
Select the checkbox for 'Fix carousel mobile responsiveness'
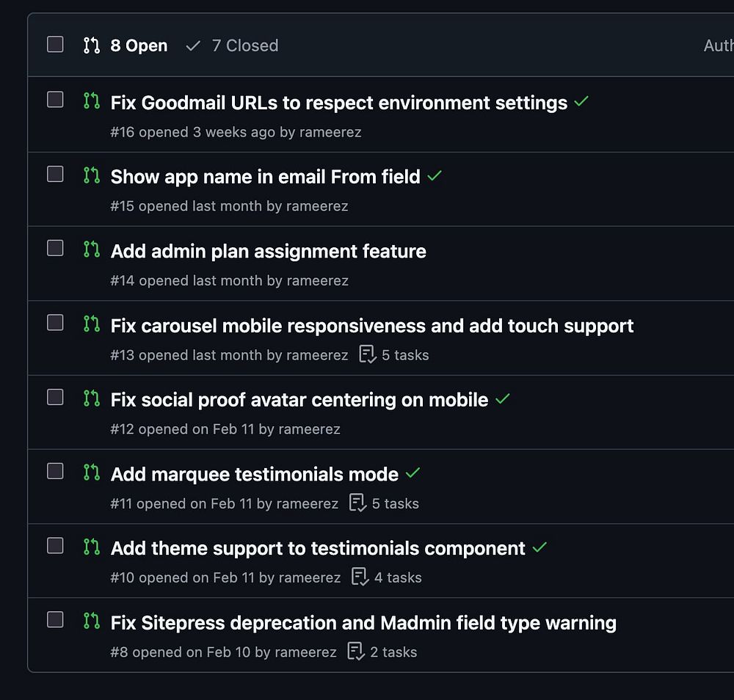click(x=55, y=323)
